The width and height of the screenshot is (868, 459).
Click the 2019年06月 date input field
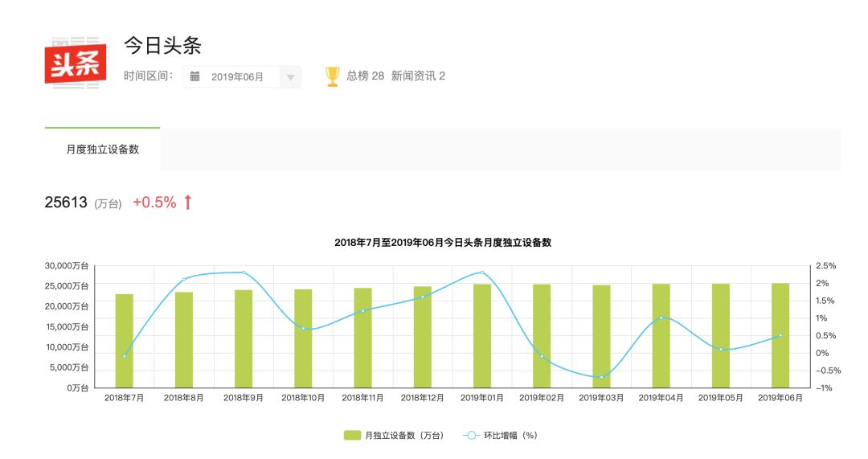click(242, 77)
